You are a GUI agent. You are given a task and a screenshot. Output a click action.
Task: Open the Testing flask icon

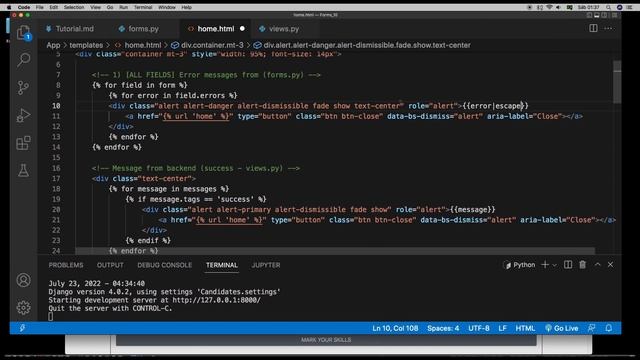pyautogui.click(x=23, y=171)
